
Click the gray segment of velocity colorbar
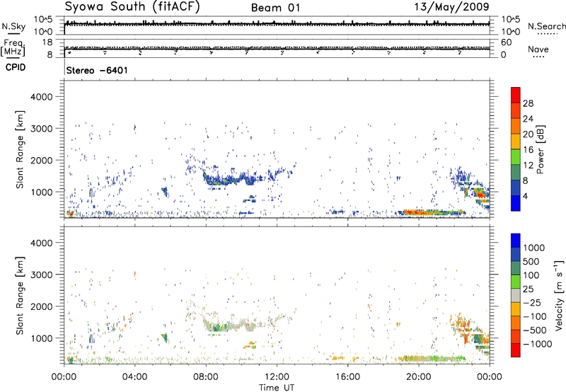[x=516, y=295]
